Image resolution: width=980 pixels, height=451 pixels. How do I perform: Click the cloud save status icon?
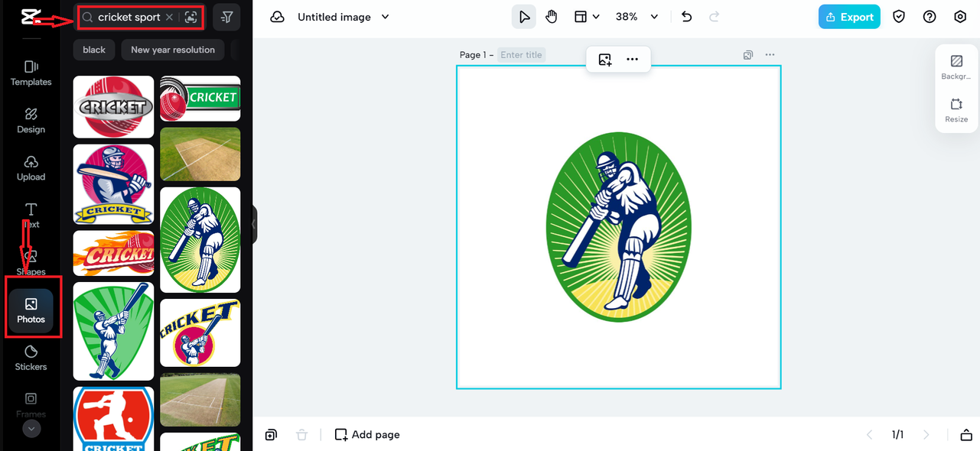click(x=278, y=17)
